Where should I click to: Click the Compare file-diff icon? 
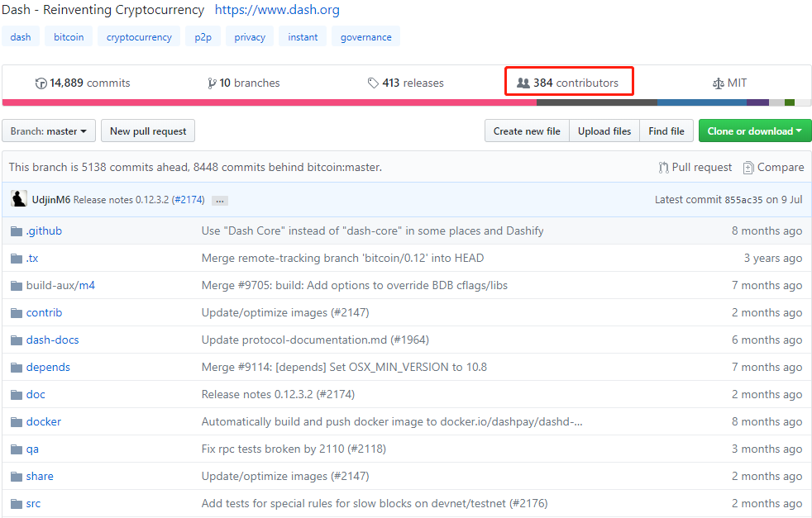click(x=748, y=168)
